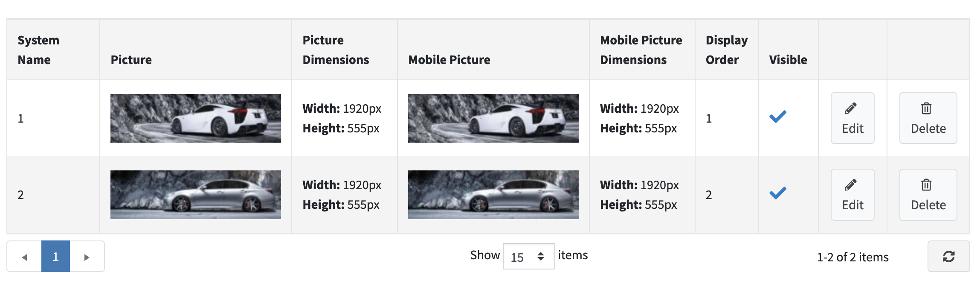This screenshot has height=287, width=980.
Task: Open the white car Picture thumbnail
Action: coord(196,118)
